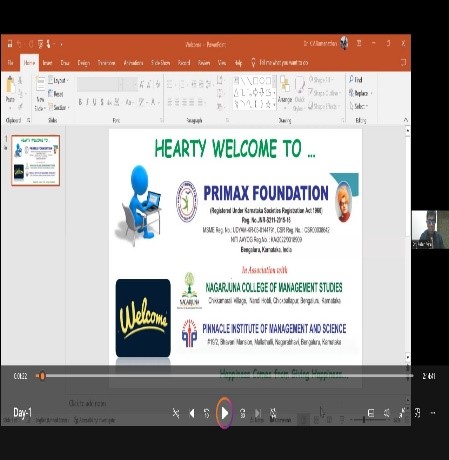Switch to the Insert tab
This screenshot has height=460, width=449.
pos(47,63)
